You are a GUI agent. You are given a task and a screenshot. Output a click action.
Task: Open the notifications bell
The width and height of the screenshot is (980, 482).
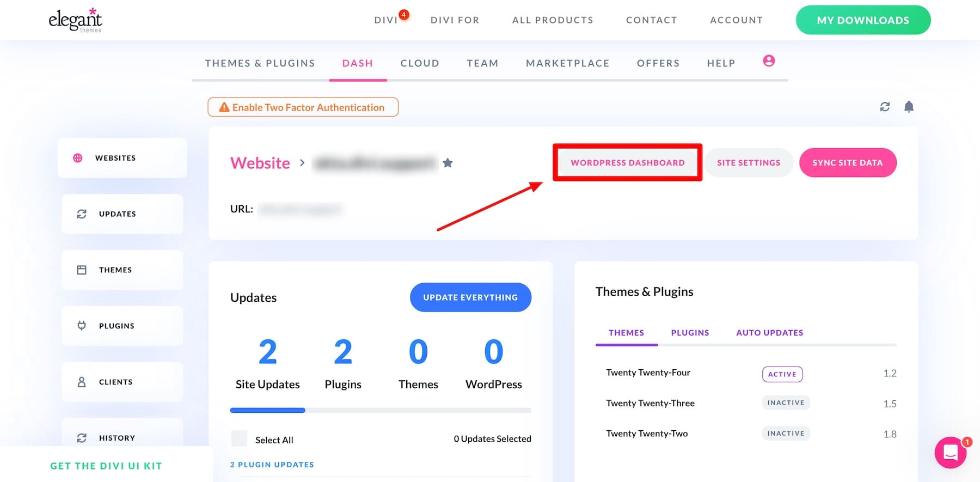(x=908, y=107)
